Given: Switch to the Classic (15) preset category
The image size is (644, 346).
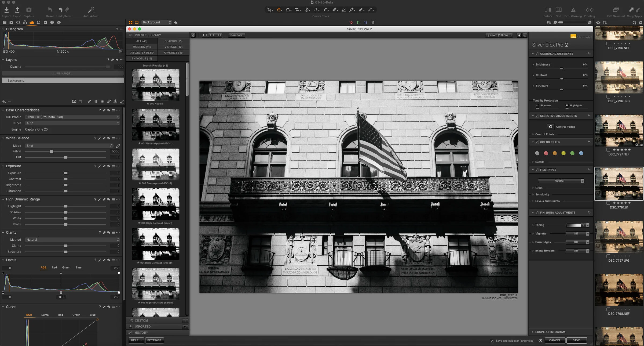Looking at the screenshot, I should point(173,41).
